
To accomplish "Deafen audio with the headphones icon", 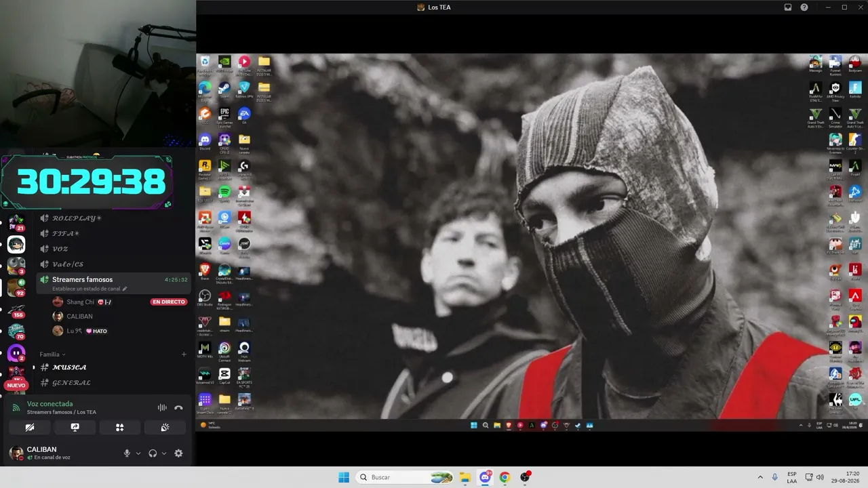I will coord(153,453).
